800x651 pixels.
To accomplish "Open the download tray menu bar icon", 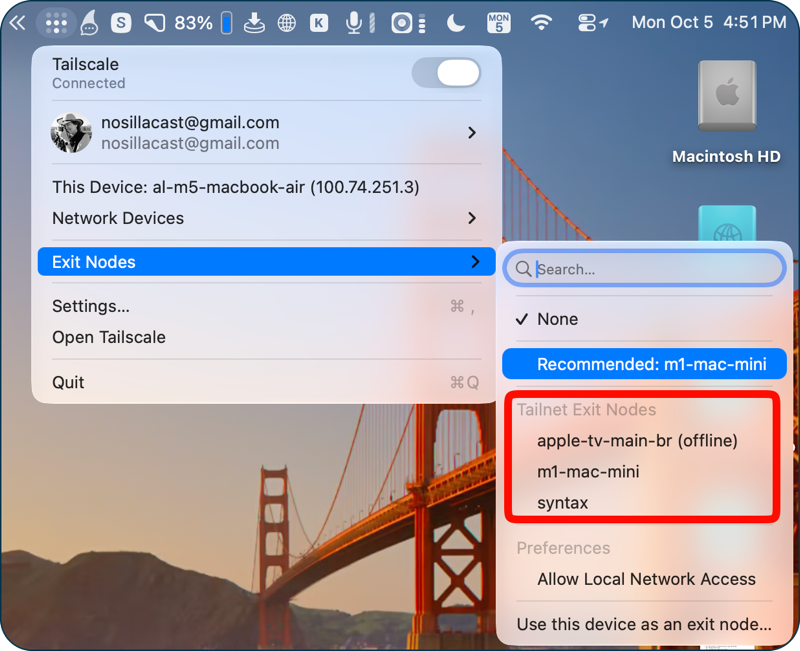I will point(254,23).
